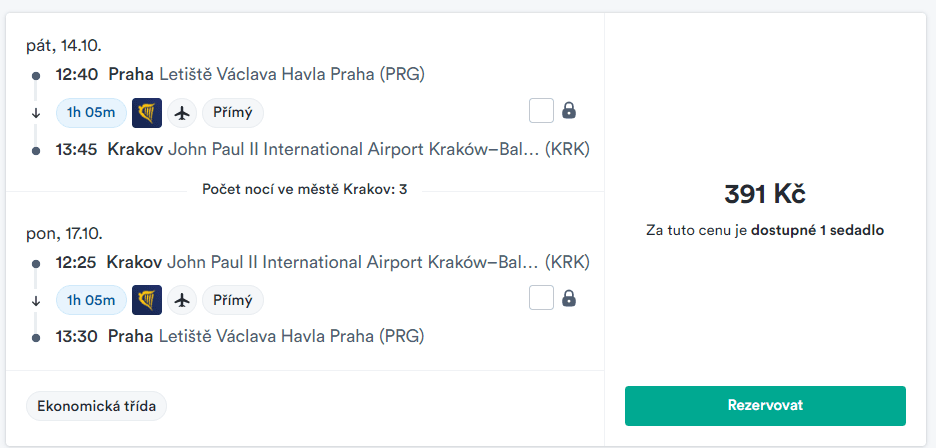Click lock icon on return flight

569,298
